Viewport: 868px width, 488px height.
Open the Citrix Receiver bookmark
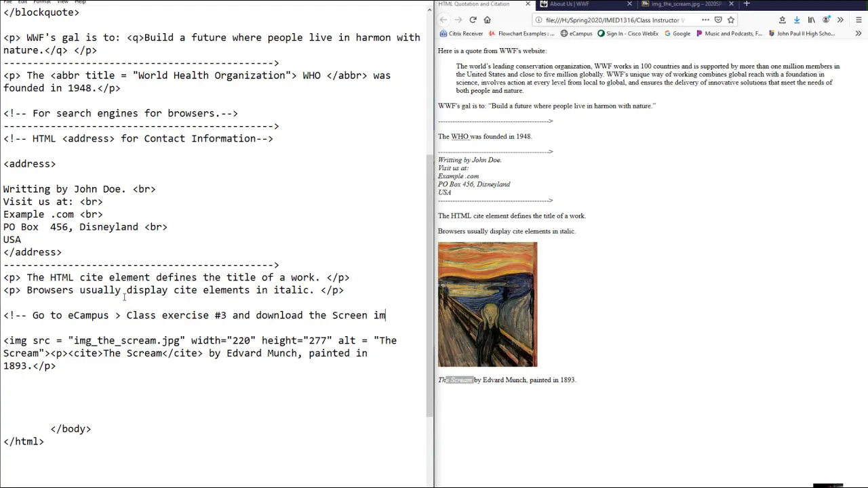[x=461, y=33]
